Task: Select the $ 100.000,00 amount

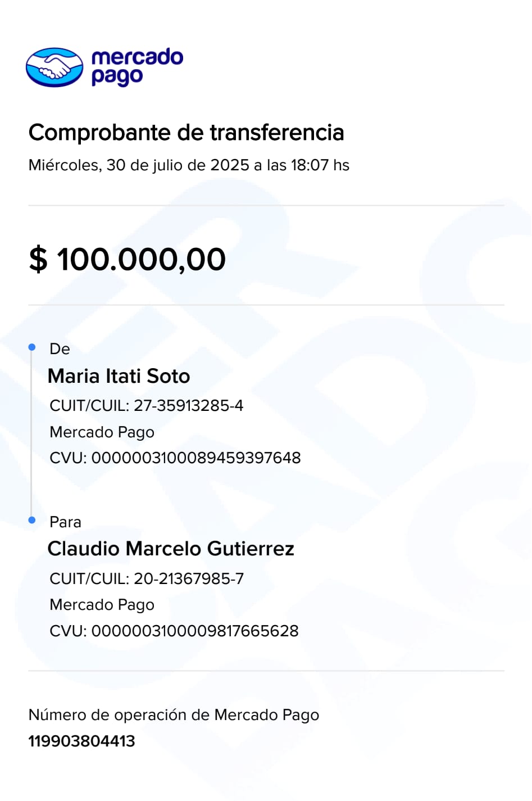Action: 128,259
